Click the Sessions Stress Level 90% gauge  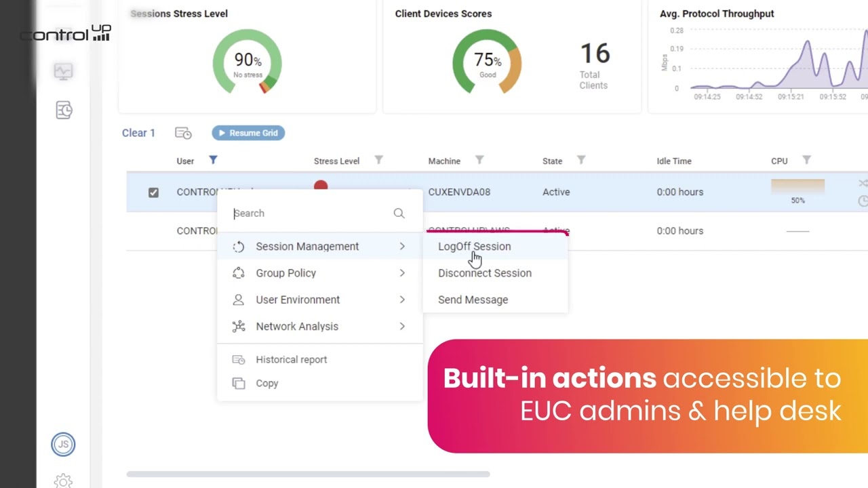click(x=248, y=62)
